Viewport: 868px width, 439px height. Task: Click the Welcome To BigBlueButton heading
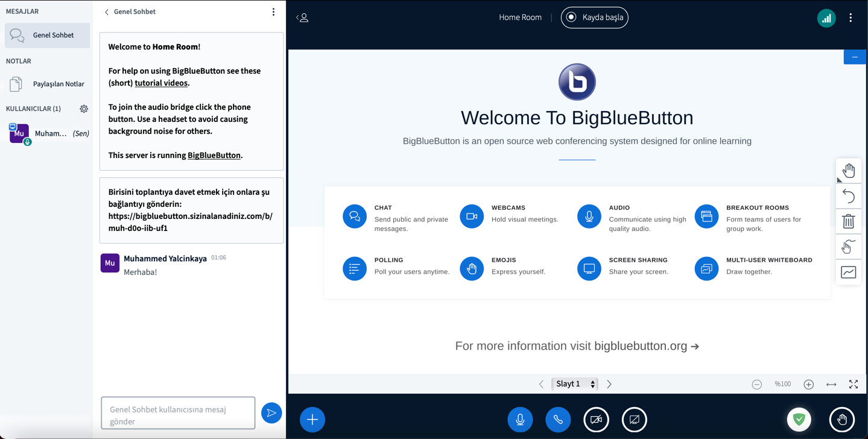[577, 118]
